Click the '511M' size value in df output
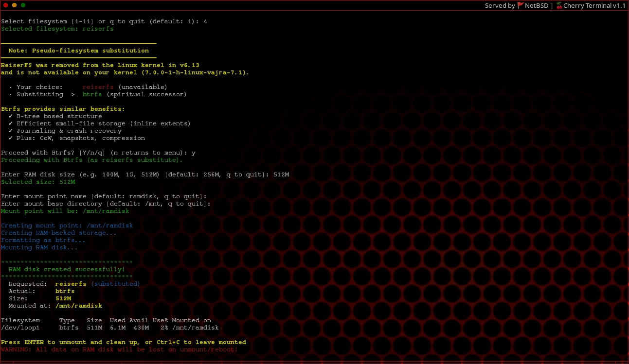The width and height of the screenshot is (629, 364). 94,328
